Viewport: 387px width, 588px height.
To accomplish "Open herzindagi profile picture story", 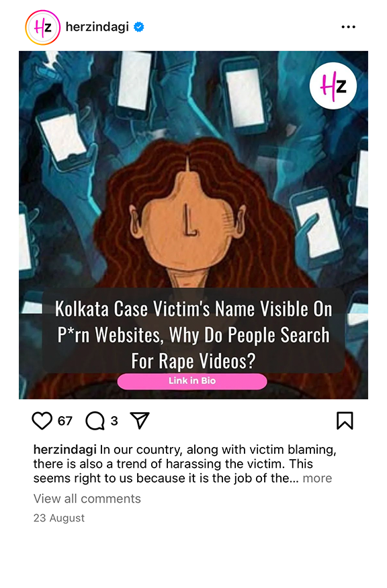I will [x=43, y=28].
